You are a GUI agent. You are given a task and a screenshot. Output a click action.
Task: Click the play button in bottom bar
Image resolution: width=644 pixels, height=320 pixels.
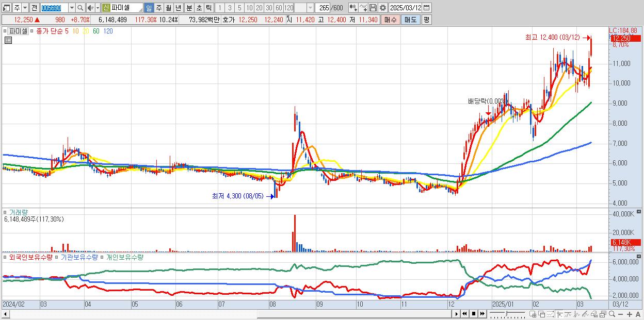[456, 314]
